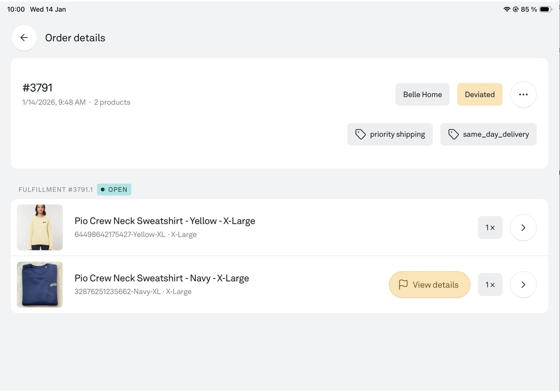Tap the back arrow button
This screenshot has height=392, width=560.
pos(24,38)
